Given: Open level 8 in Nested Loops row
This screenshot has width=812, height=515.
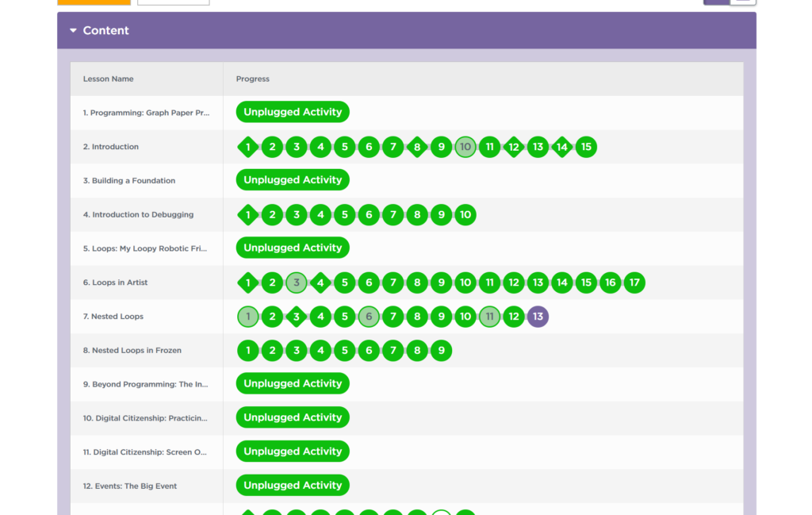Looking at the screenshot, I should pos(417,317).
